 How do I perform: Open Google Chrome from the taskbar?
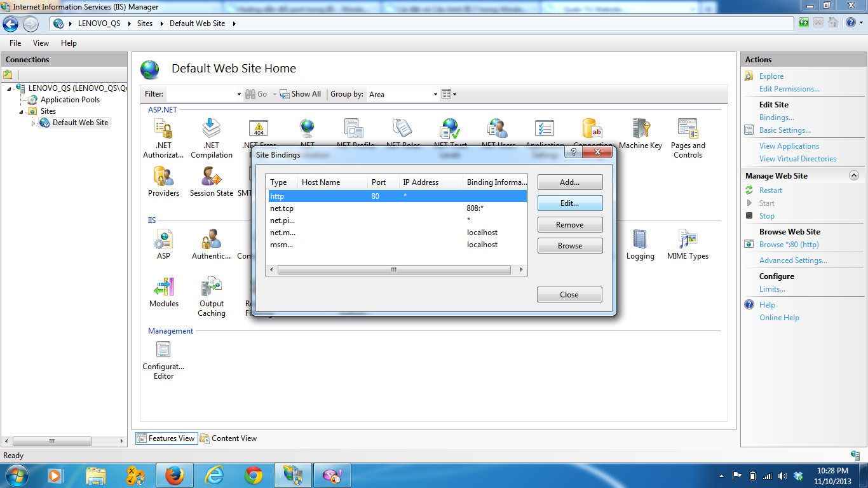[x=254, y=475]
